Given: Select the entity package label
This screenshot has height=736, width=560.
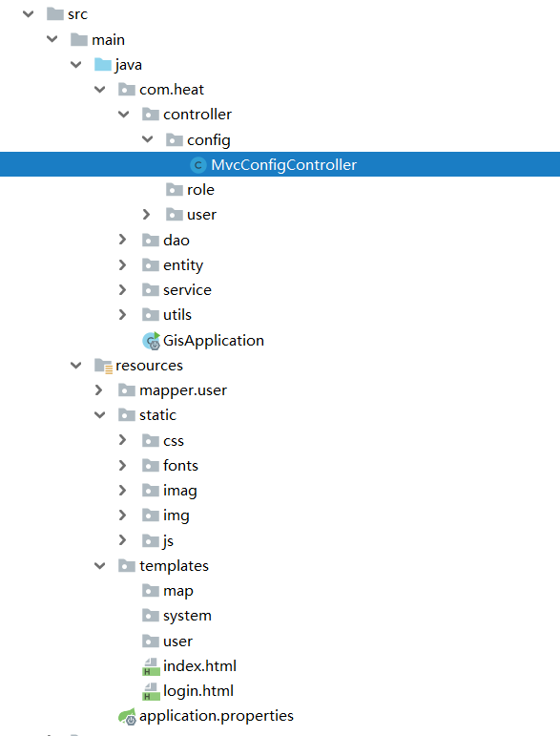Looking at the screenshot, I should pos(183,265).
